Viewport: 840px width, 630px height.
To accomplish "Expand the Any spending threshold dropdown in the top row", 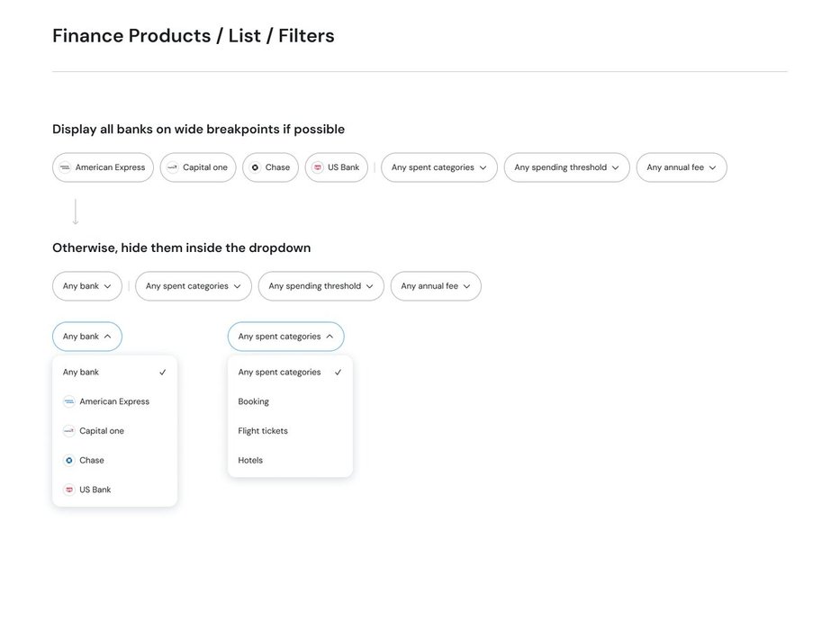I will 566,167.
